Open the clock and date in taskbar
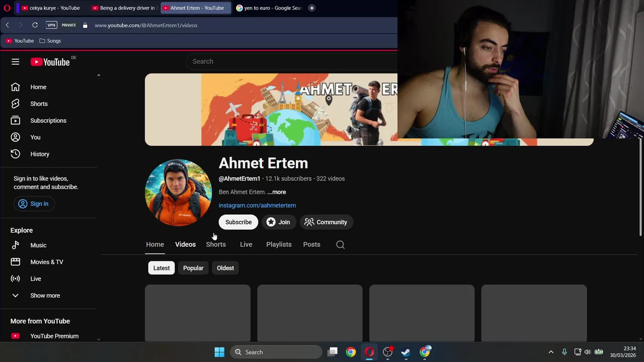Screen dimensions: 644x362 (x=623, y=352)
